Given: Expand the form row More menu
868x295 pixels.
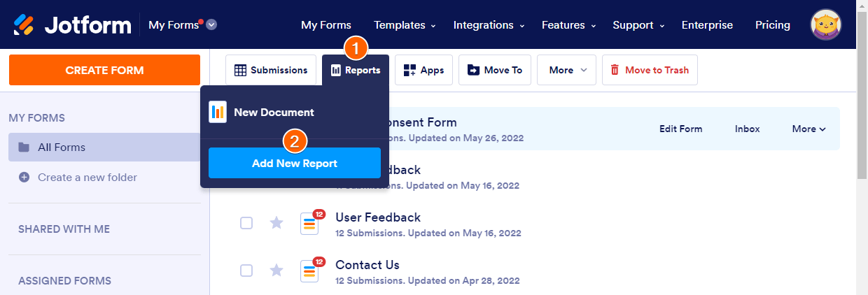Looking at the screenshot, I should 808,129.
